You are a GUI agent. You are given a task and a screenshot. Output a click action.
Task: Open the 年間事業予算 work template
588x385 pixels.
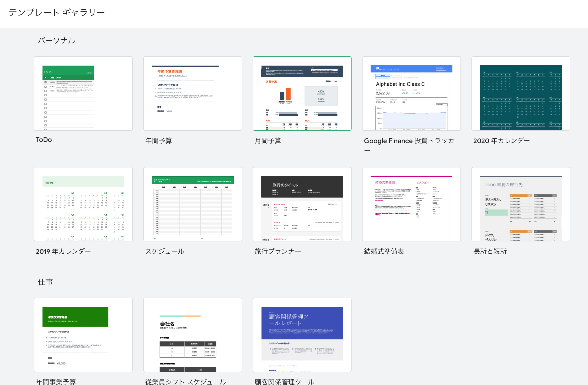83,335
